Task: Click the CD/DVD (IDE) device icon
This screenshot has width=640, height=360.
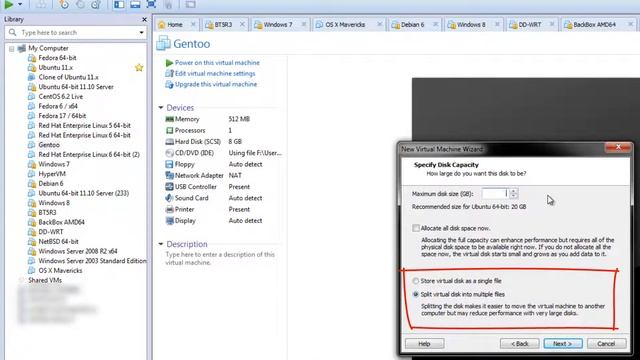Action: [169, 153]
